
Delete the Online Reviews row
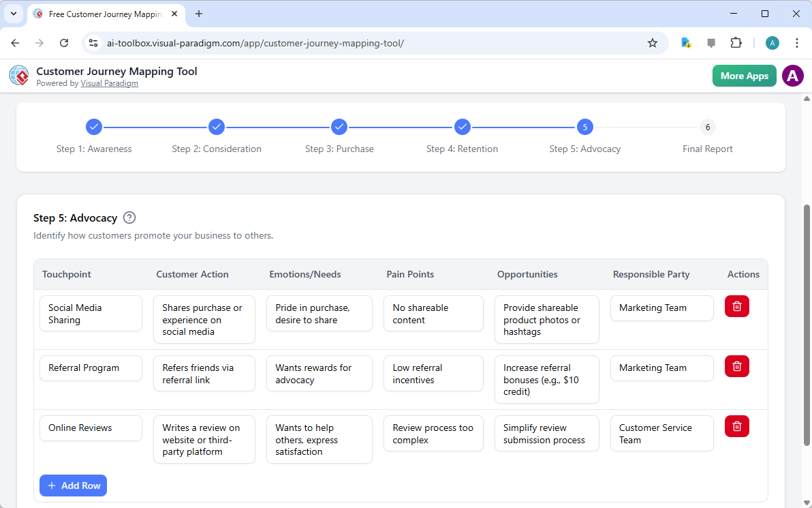(x=736, y=426)
